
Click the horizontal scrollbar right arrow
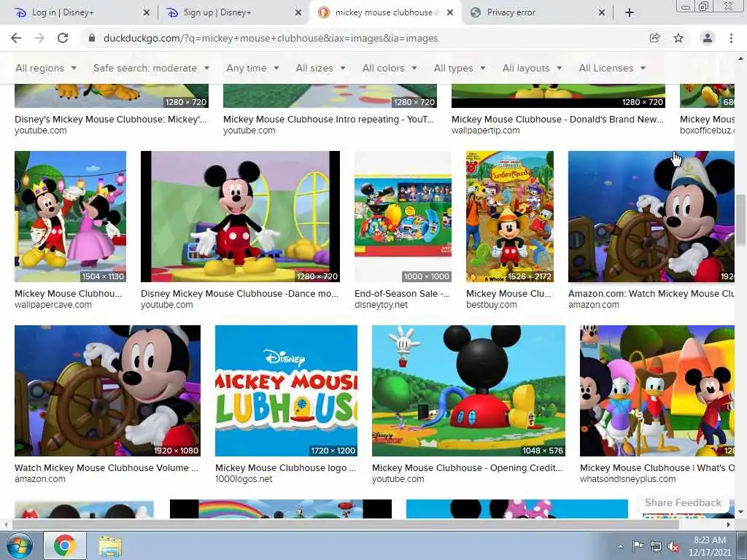(728, 524)
